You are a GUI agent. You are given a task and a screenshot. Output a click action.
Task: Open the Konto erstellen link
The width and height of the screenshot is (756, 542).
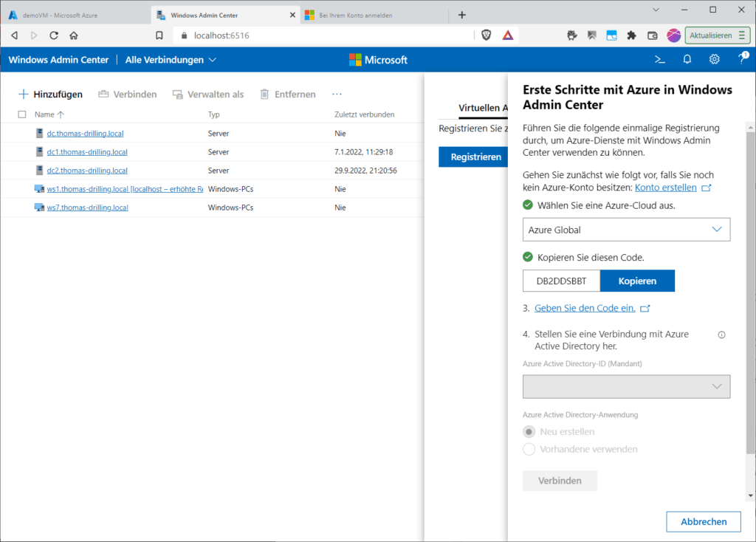(665, 188)
